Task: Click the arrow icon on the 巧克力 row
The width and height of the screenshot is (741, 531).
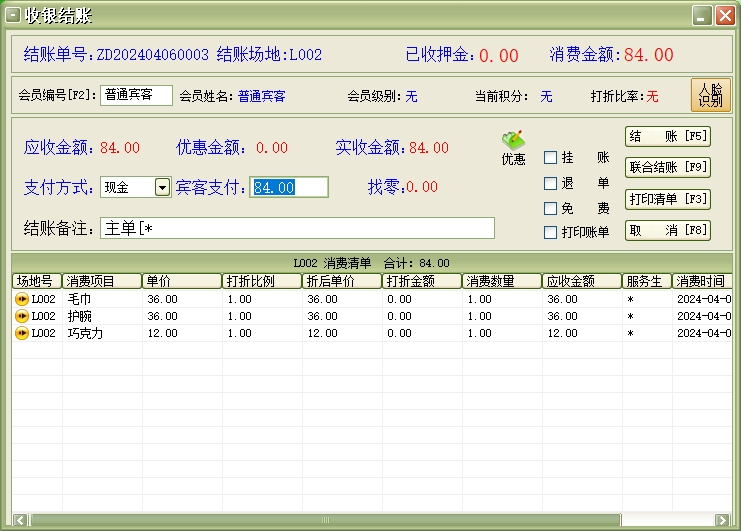Action: tap(21, 333)
